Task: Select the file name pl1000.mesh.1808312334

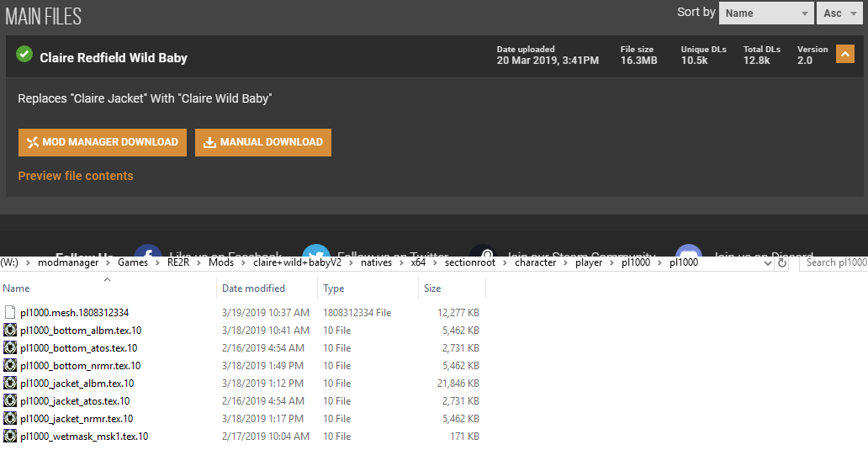Action: [x=75, y=313]
